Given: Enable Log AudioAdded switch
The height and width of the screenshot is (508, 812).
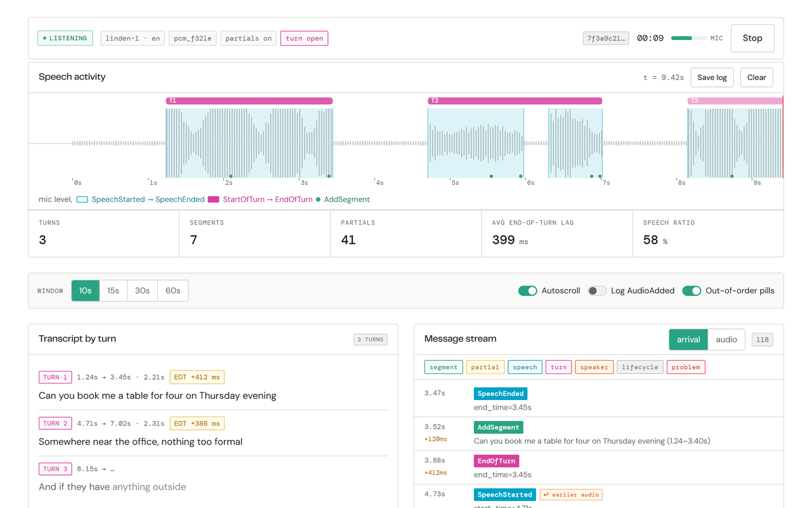Looking at the screenshot, I should pos(597,291).
